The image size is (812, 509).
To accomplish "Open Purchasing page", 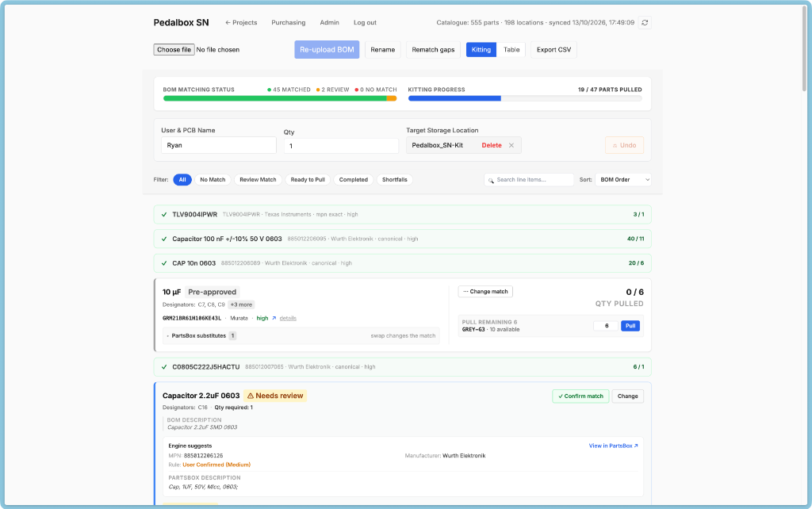I will tap(289, 23).
